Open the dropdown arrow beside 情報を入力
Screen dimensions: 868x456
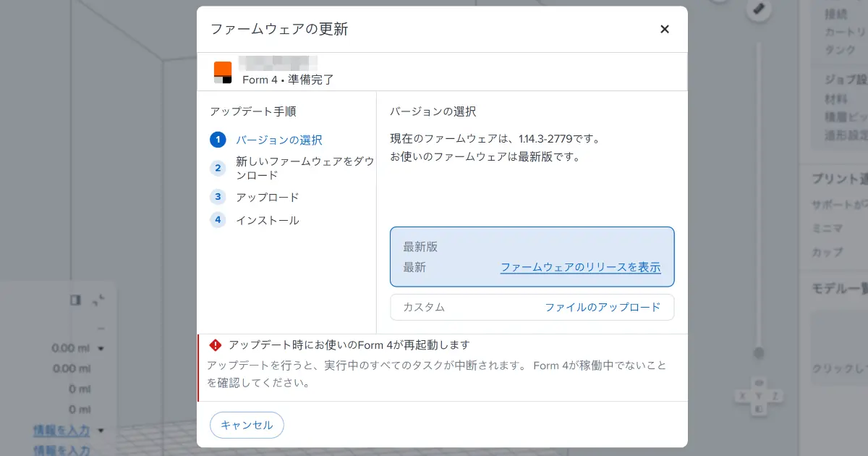click(101, 431)
